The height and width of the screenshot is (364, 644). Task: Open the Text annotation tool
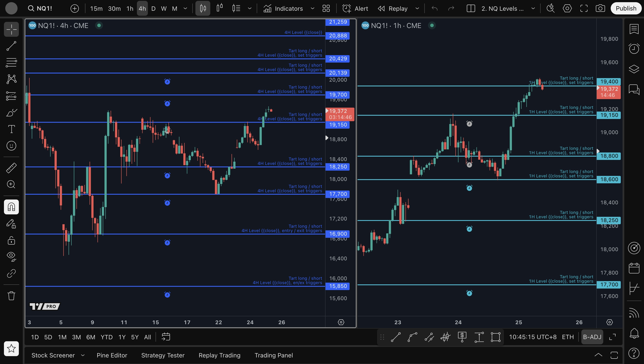pyautogui.click(x=11, y=129)
